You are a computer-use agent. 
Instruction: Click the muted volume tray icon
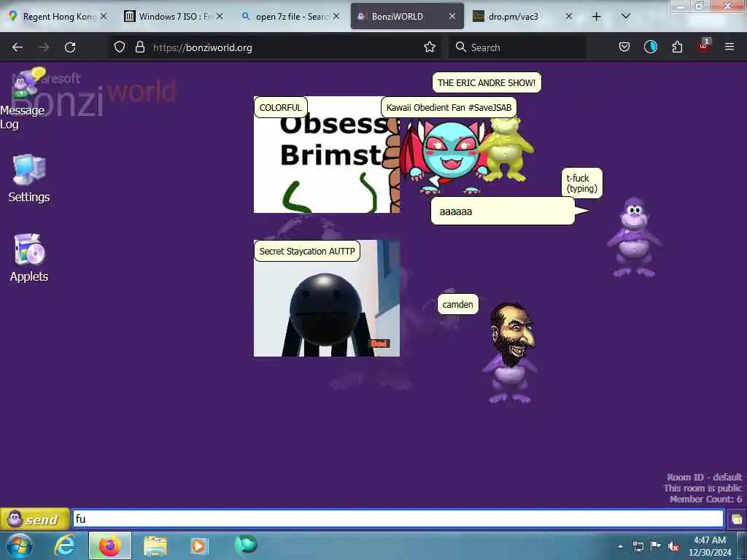(x=673, y=547)
